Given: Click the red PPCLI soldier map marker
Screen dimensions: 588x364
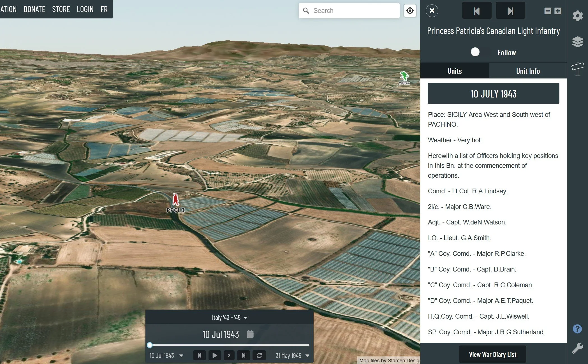Looking at the screenshot, I should (x=176, y=200).
